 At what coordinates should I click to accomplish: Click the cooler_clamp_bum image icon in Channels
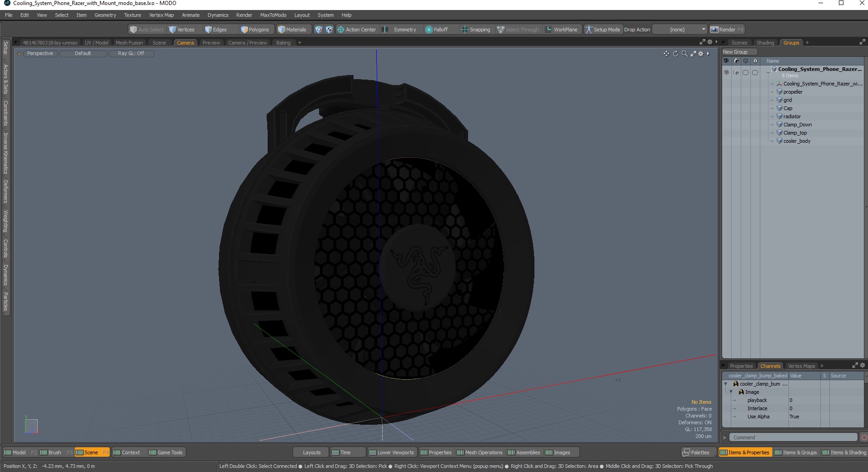coord(736,384)
